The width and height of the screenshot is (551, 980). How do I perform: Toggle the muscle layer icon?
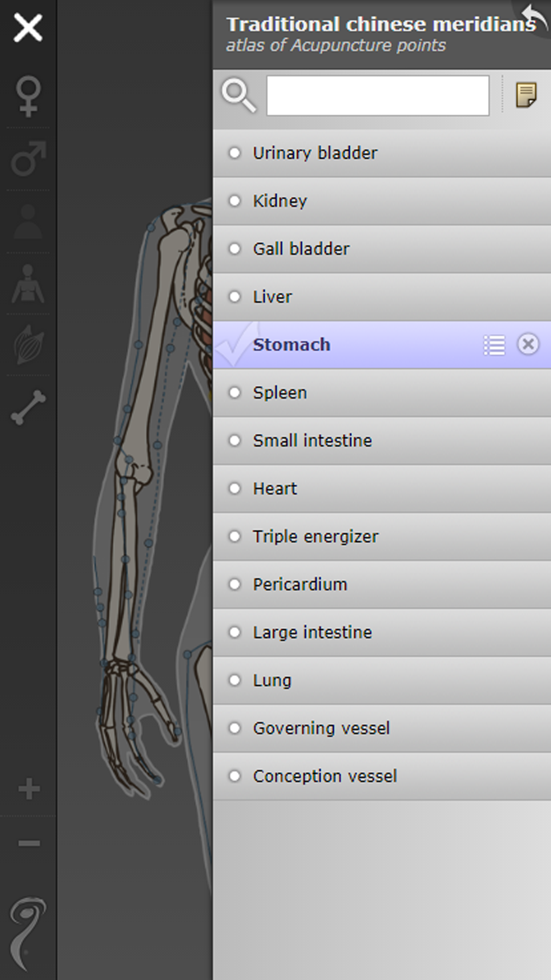(x=28, y=345)
